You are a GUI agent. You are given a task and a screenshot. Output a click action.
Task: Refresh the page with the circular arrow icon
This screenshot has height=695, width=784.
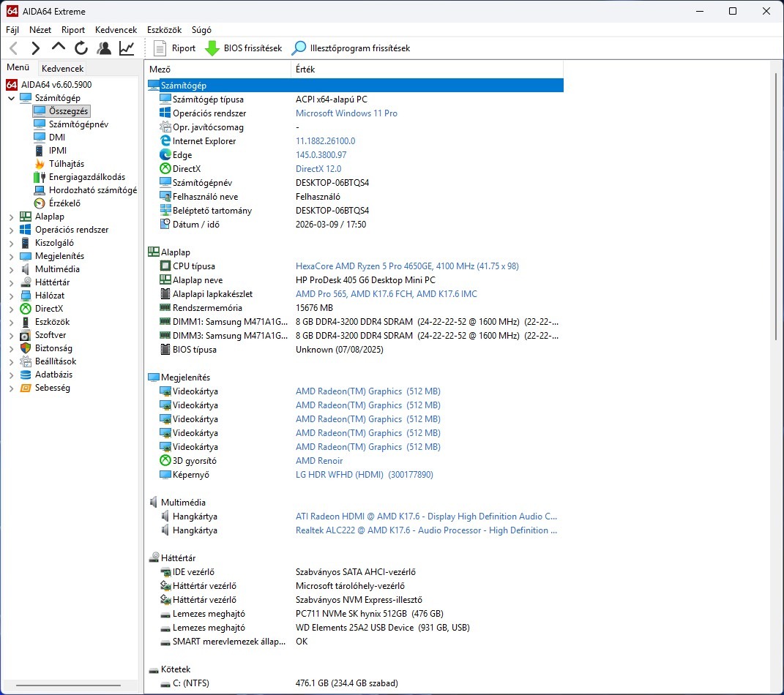pyautogui.click(x=81, y=48)
